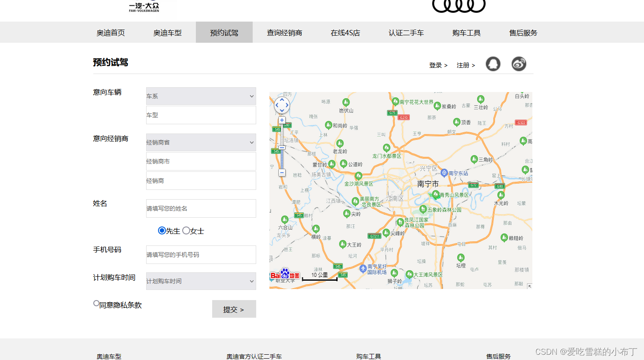Screen dimensions: 644x360
Task: Click the 公道岭 mountain marker
Action: 344,163
